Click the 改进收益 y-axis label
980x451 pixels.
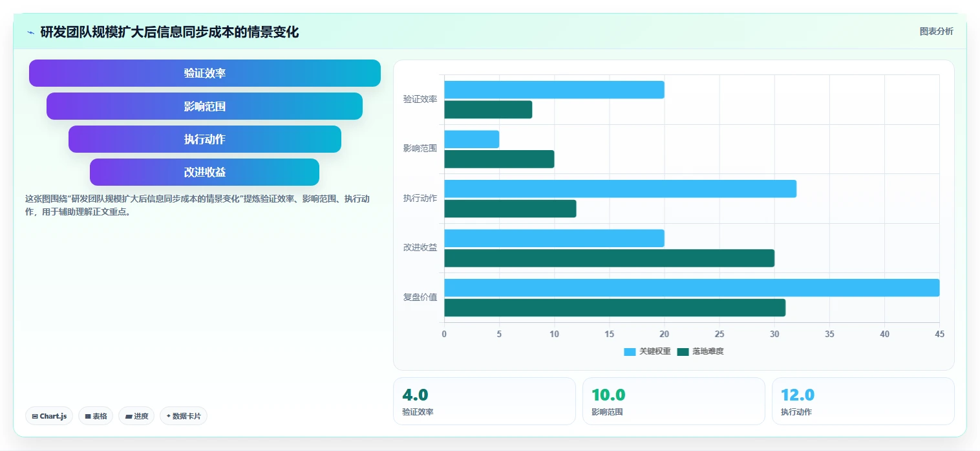coord(420,247)
